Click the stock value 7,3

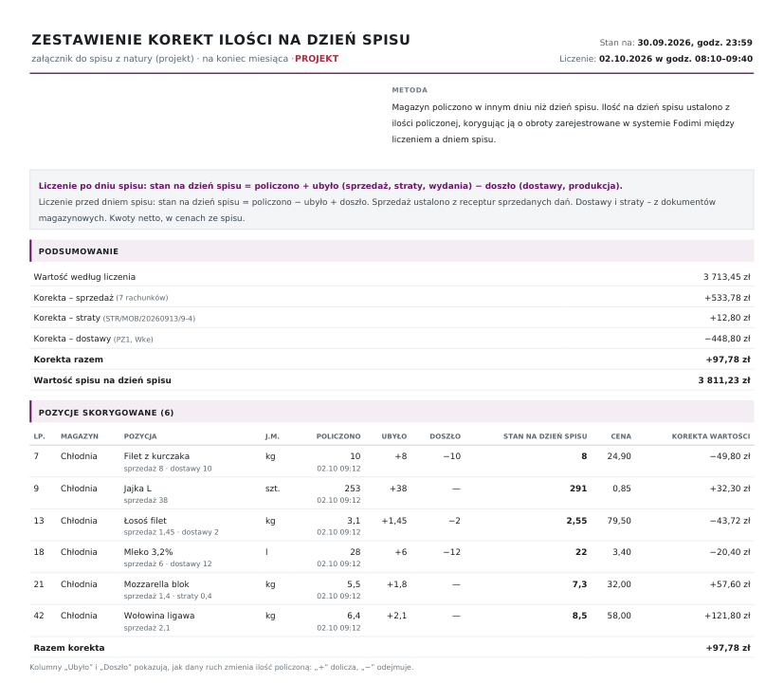coord(579,584)
